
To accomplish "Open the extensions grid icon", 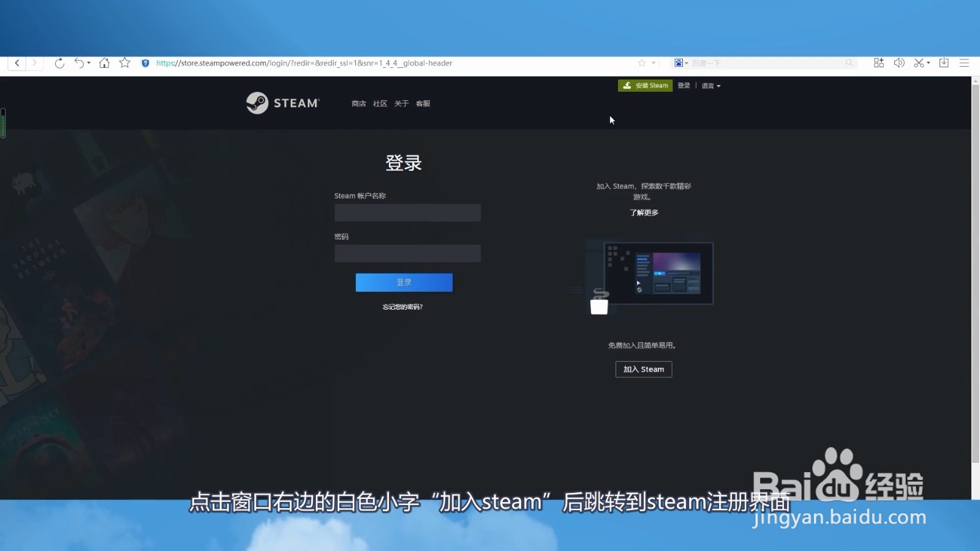I will [x=879, y=63].
